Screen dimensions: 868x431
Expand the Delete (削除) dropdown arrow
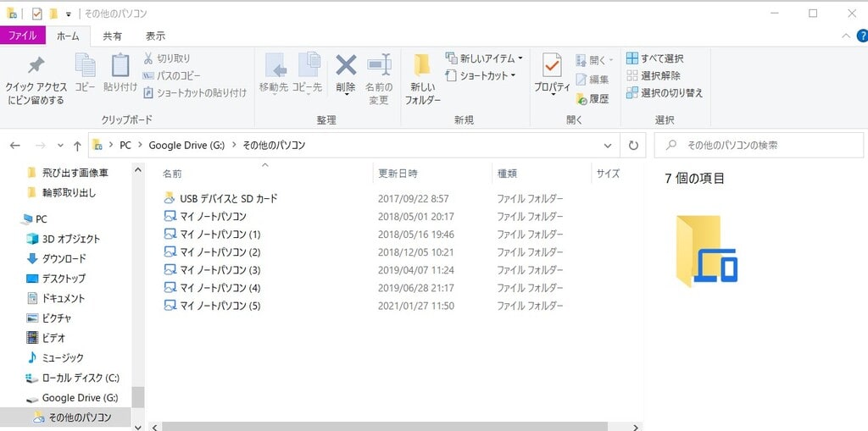pos(346,95)
